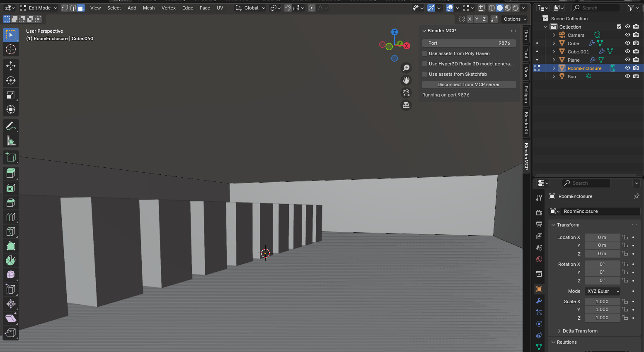The width and height of the screenshot is (644, 352).
Task: Select the Extrude Region tool
Action: (x=11, y=174)
